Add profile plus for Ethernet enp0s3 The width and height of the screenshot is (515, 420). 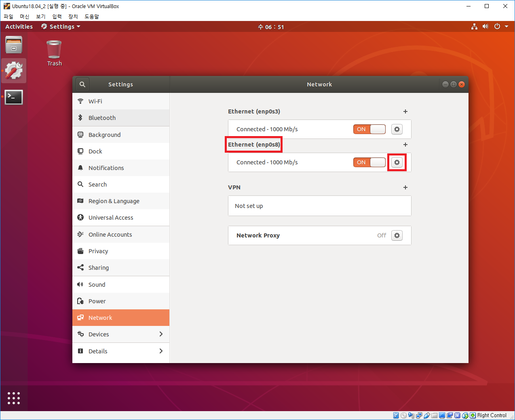coord(405,111)
